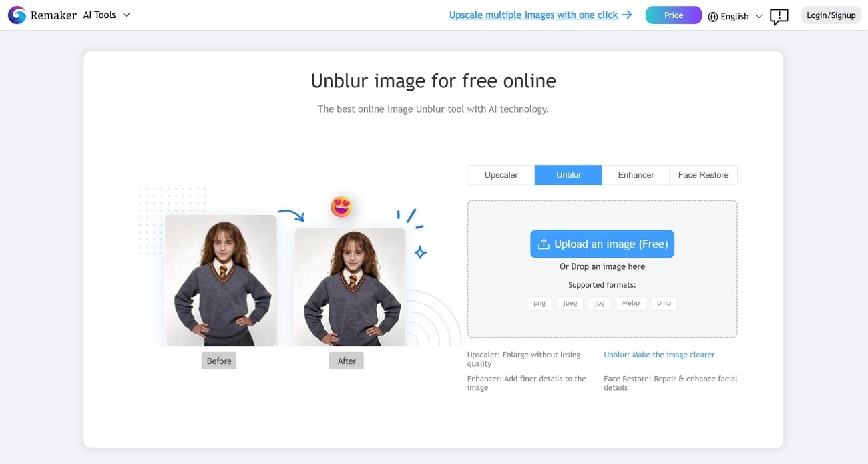868x464 pixels.
Task: Click the After label
Action: point(347,361)
